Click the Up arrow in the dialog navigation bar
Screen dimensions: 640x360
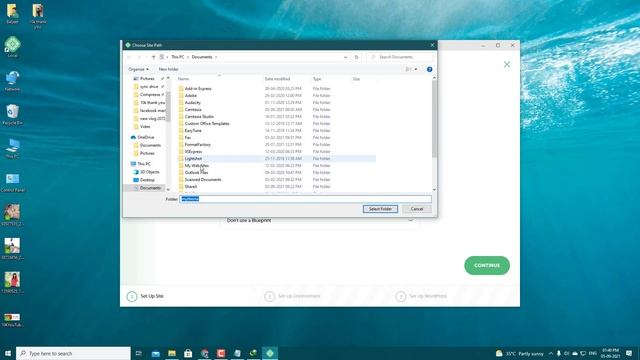click(x=153, y=57)
